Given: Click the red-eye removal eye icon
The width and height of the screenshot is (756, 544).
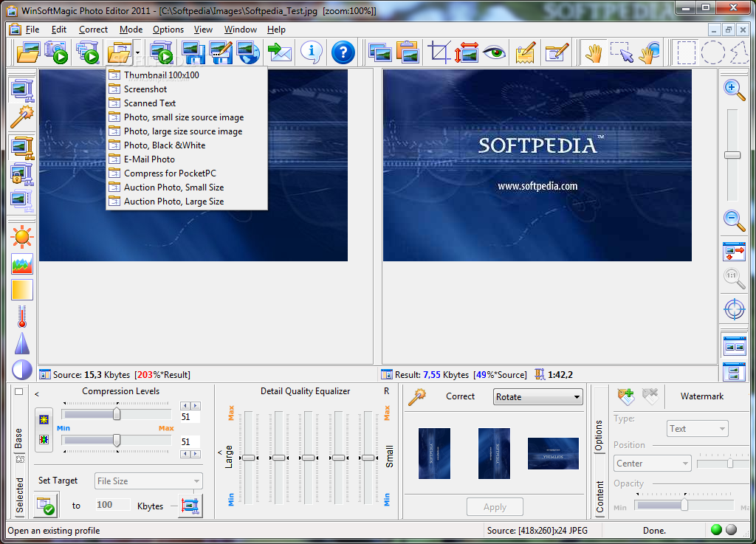Looking at the screenshot, I should [494, 52].
